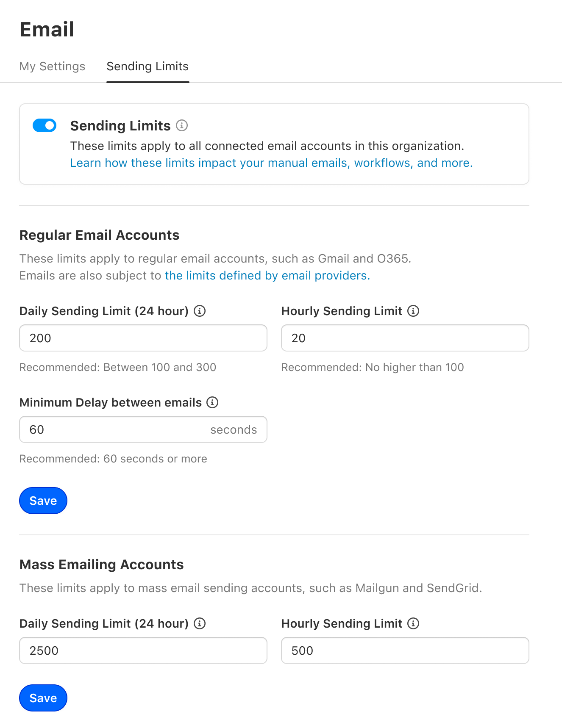Click the regular Hourly Sending Limit field (20)
562x728 pixels.
click(x=405, y=338)
